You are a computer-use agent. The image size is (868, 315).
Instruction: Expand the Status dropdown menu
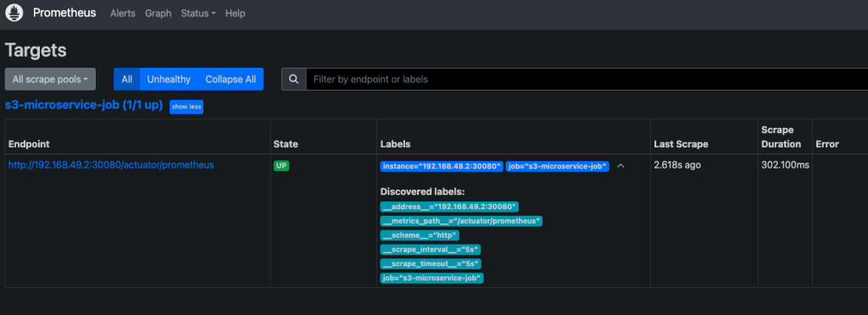tap(198, 14)
